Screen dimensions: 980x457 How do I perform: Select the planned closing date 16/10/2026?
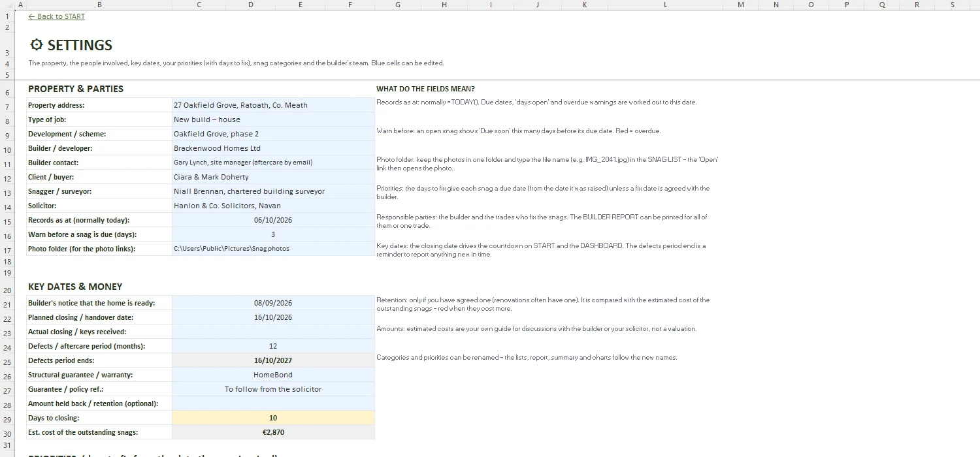(273, 317)
